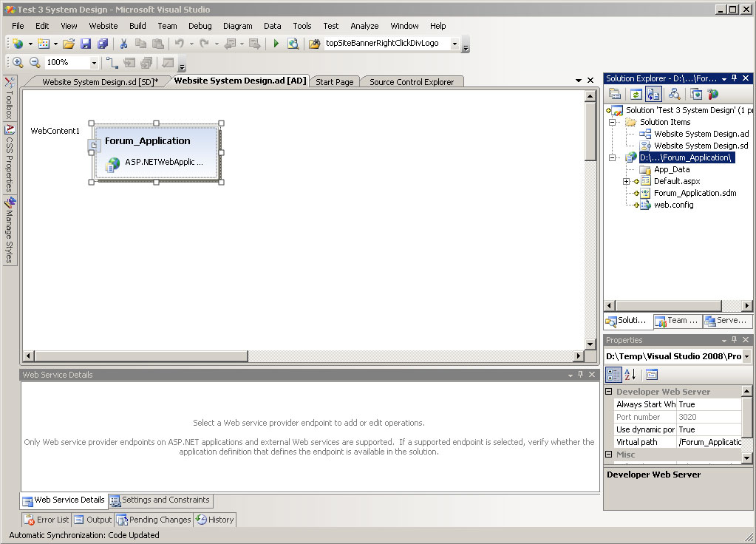Select the Forum_Application shape on the diagram
The width and height of the screenshot is (756, 544).
[156, 152]
